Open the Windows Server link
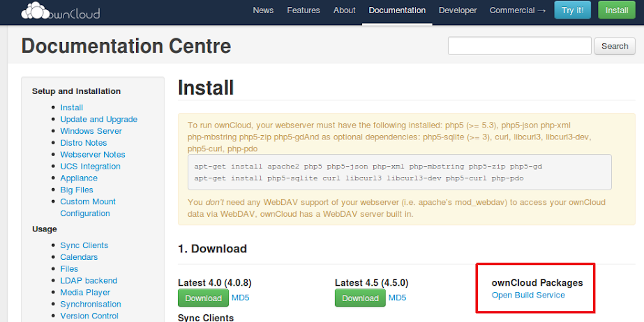The width and height of the screenshot is (644, 322). [91, 131]
